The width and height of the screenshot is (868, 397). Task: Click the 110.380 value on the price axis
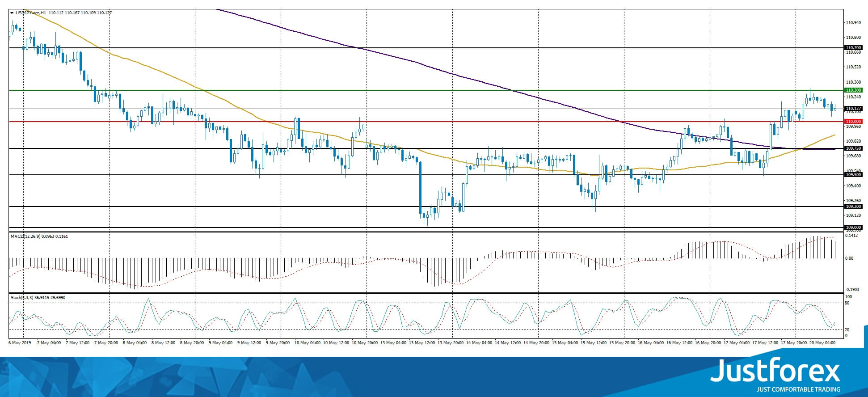(x=854, y=82)
